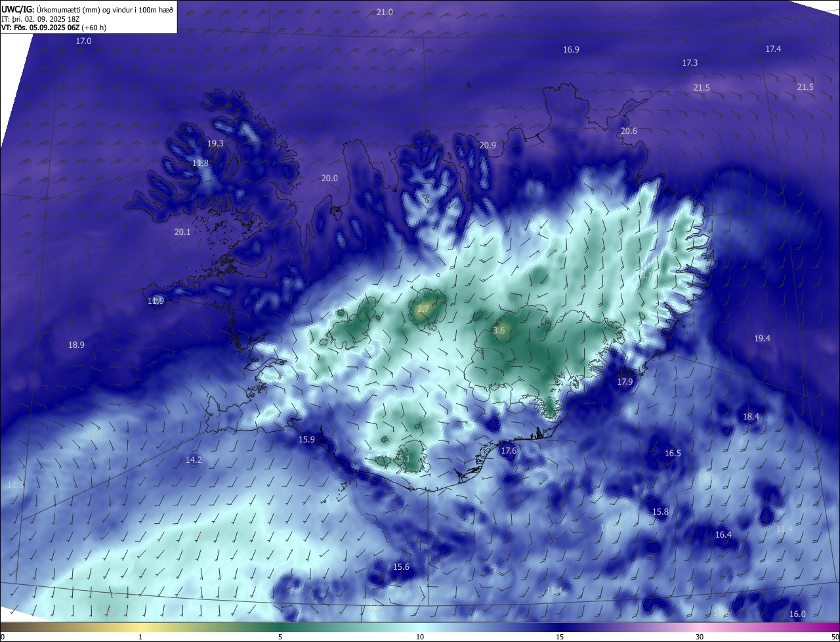The height and width of the screenshot is (642, 840).
Task: Click the 19.4 value label
Action: (x=762, y=339)
